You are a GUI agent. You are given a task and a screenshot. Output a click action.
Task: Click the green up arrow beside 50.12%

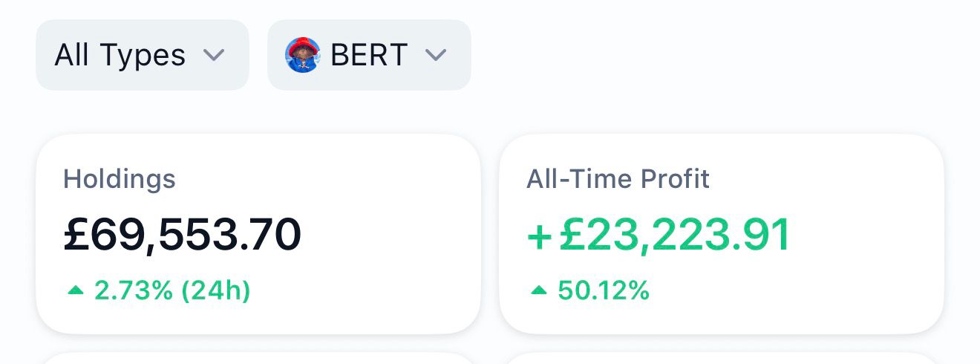point(538,290)
